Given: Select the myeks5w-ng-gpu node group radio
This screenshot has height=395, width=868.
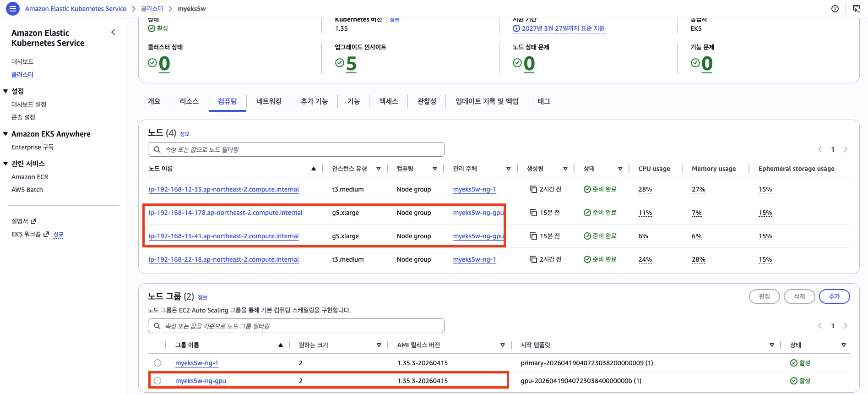Looking at the screenshot, I should [x=157, y=381].
